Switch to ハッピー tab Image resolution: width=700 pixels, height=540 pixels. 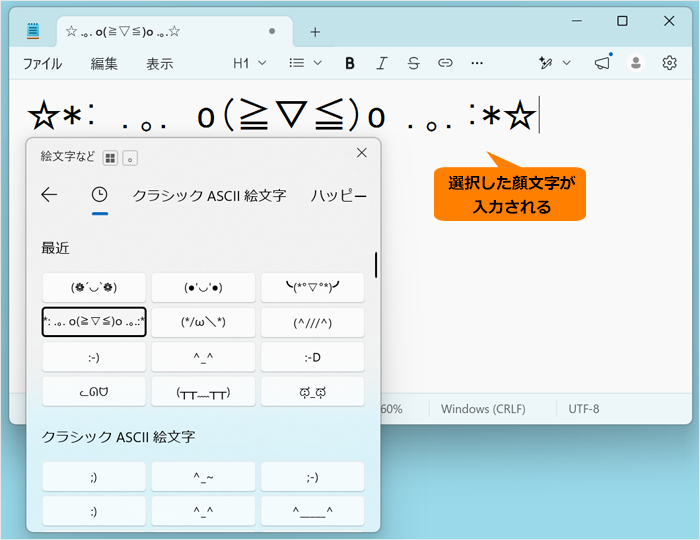(338, 195)
